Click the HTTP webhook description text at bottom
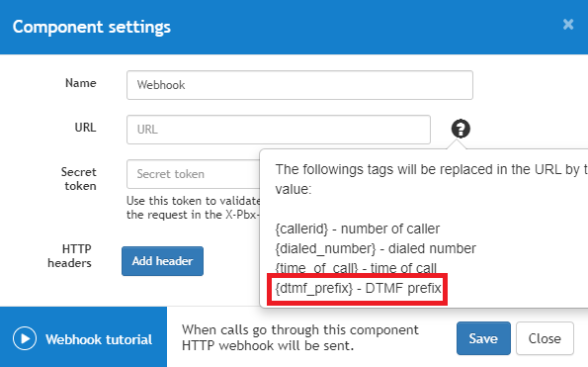The width and height of the screenshot is (588, 367). click(300, 337)
